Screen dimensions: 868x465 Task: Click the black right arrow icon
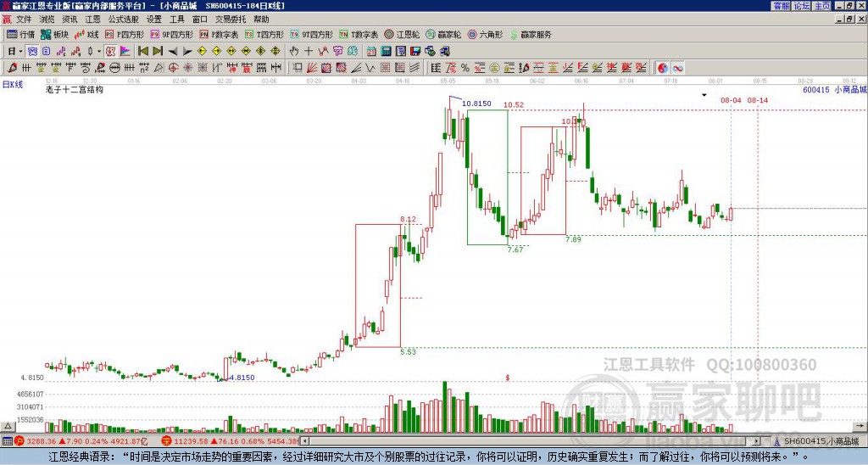click(x=187, y=51)
